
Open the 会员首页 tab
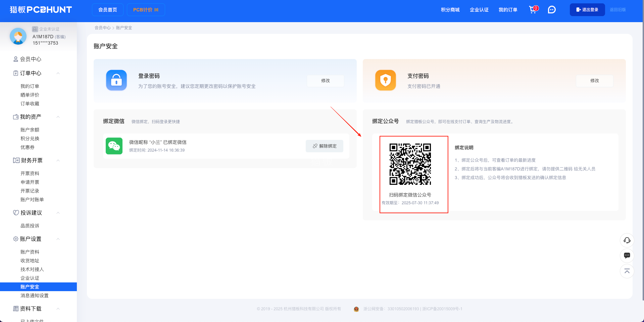pyautogui.click(x=107, y=10)
